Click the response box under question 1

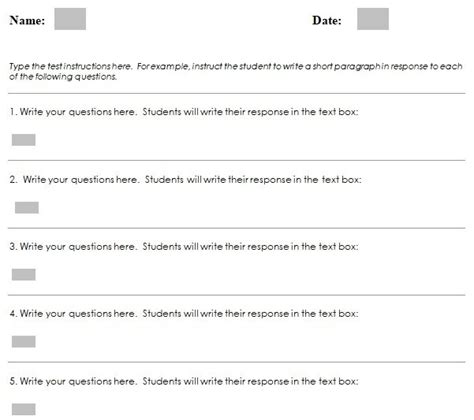24,140
